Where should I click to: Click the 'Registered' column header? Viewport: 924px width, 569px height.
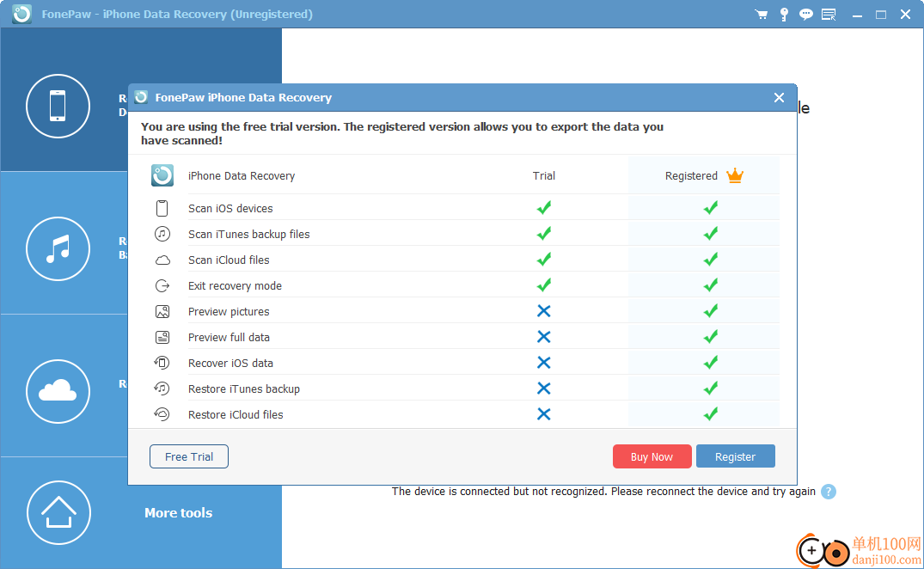click(691, 175)
